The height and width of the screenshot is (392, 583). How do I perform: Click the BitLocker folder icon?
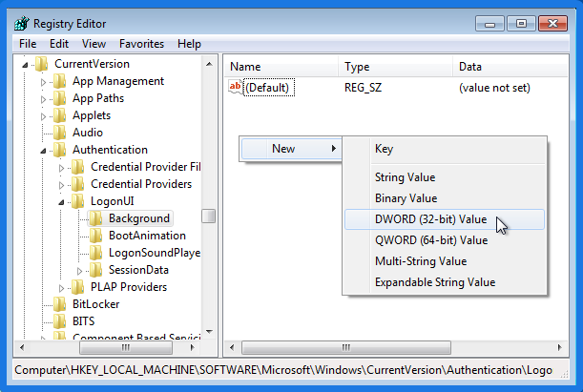click(59, 304)
